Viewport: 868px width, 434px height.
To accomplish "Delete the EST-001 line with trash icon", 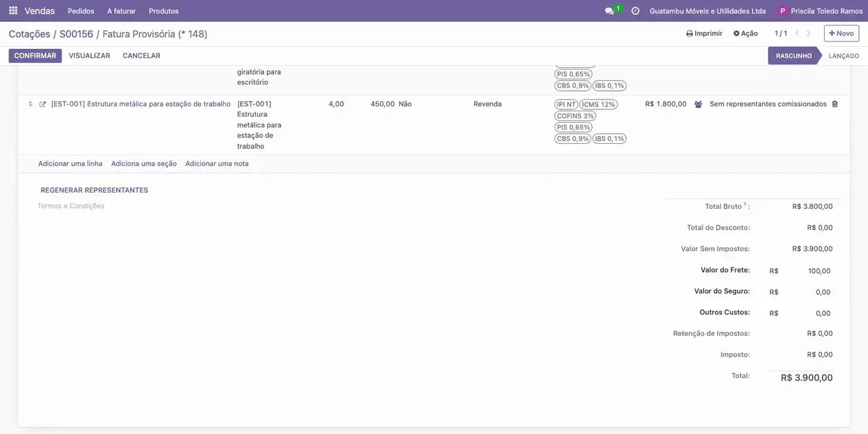I will pos(835,104).
